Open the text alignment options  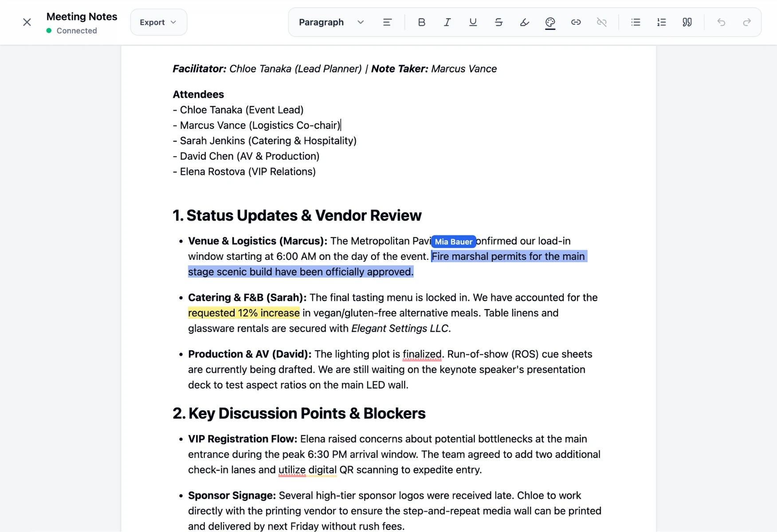pos(387,22)
